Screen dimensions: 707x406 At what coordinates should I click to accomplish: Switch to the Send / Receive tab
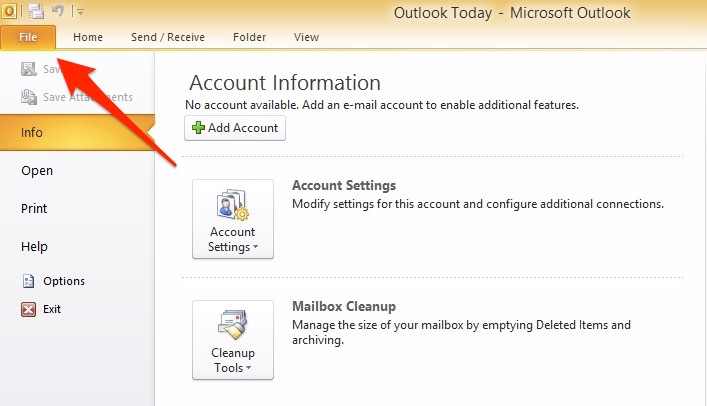click(x=168, y=37)
